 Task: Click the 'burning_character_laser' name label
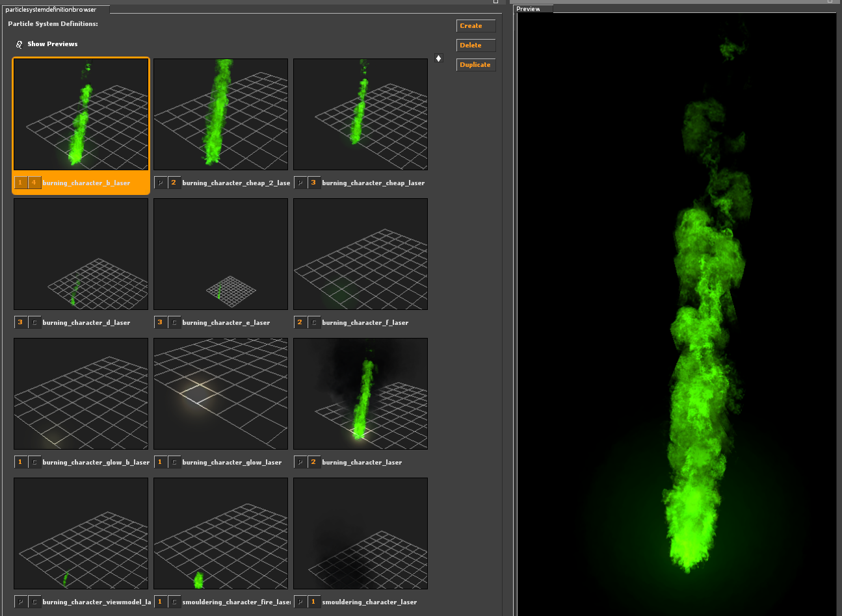[362, 463]
